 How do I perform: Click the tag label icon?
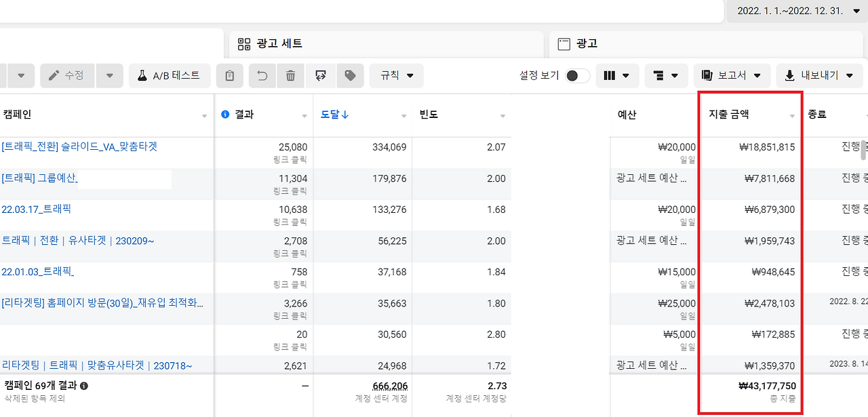point(350,76)
